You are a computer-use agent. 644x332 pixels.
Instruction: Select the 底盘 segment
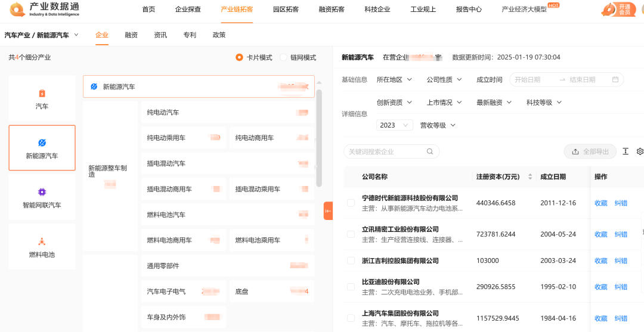[x=272, y=292]
